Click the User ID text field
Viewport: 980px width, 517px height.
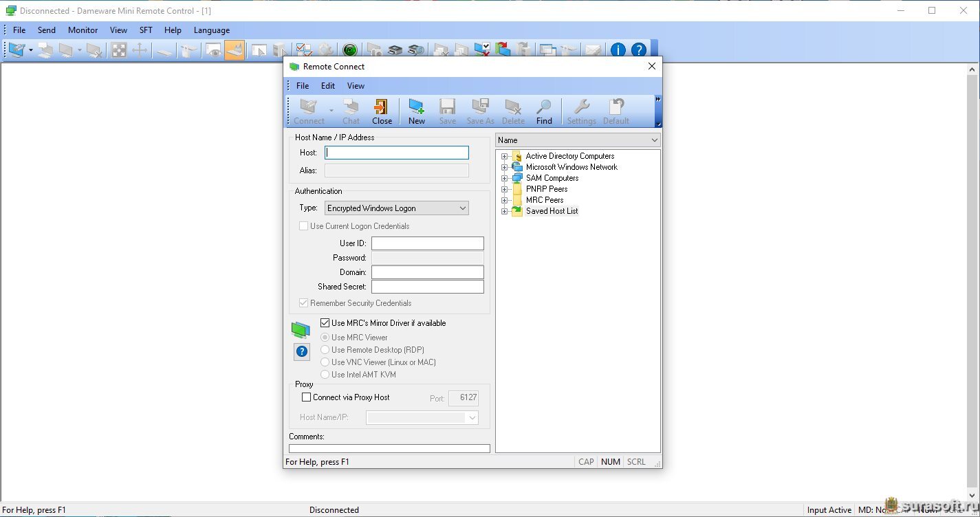click(427, 243)
